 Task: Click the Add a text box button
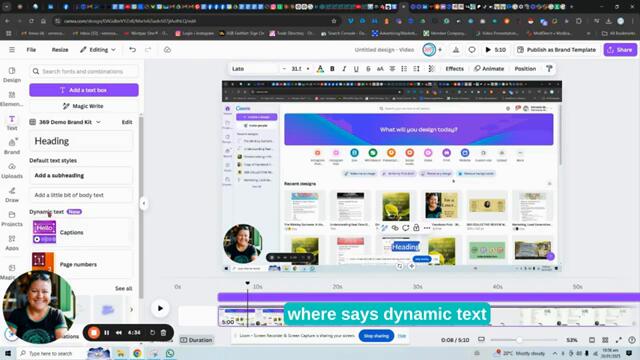point(84,90)
